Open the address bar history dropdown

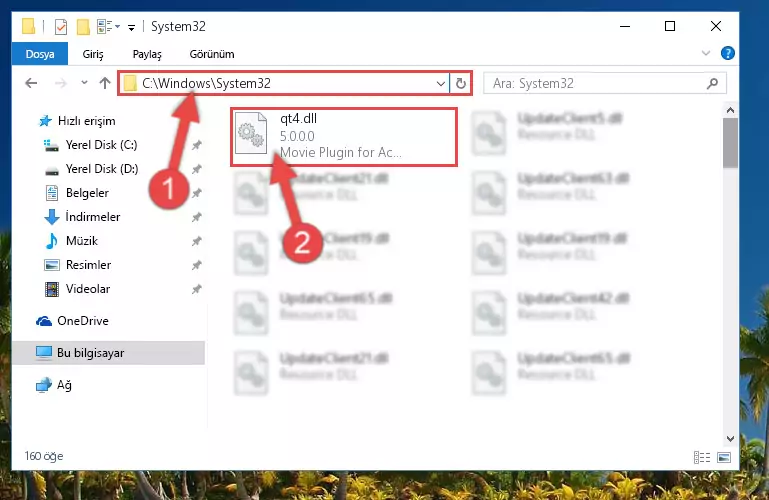coord(441,84)
